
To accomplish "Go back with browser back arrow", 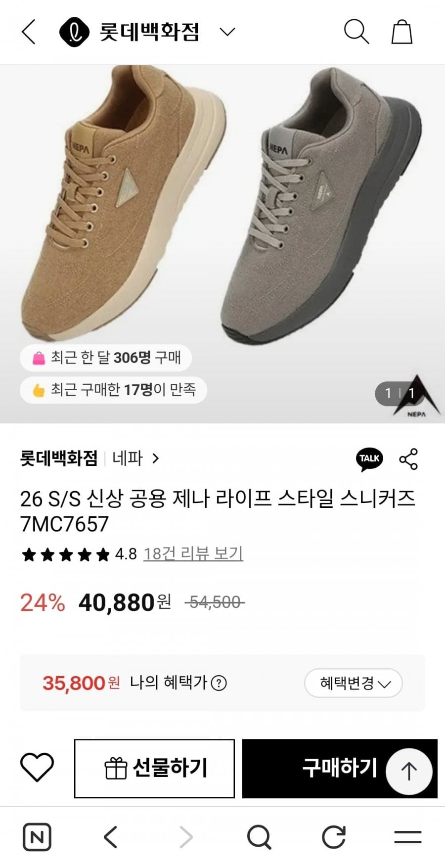I will click(111, 837).
